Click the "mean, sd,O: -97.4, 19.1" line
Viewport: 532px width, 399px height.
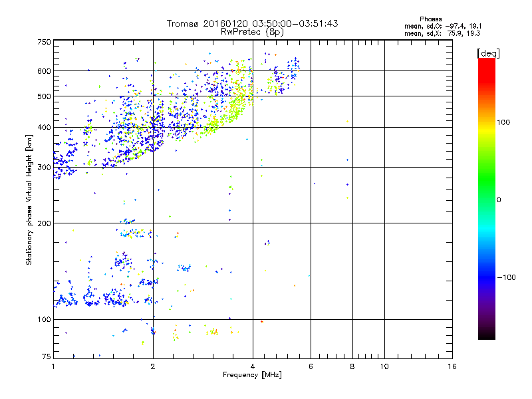443,26
